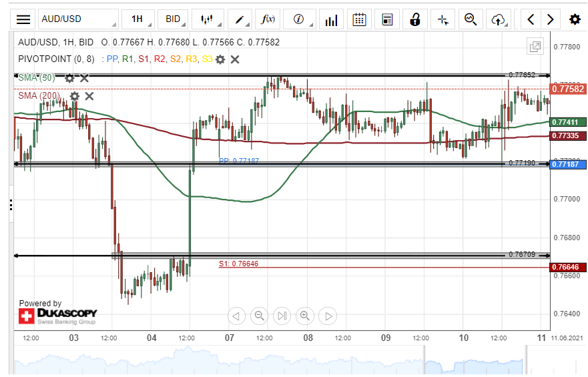Open the f(x) indicators menu

tap(268, 19)
